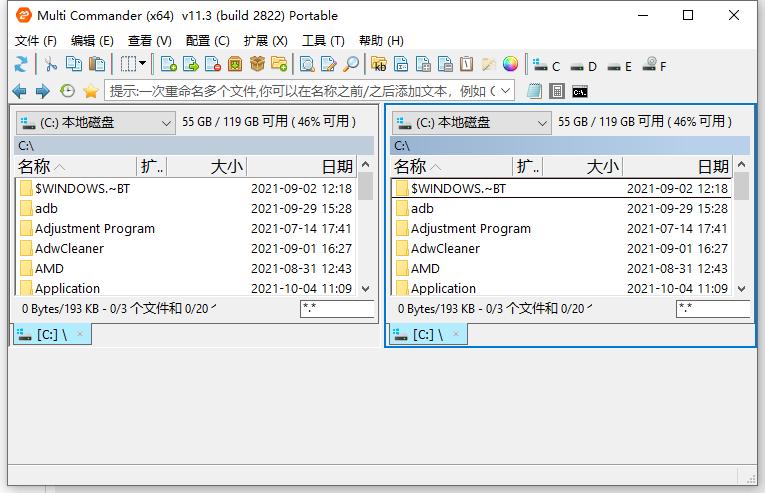765x493 pixels.
Task: Click the Cut scissors icon
Action: pyautogui.click(x=50, y=64)
